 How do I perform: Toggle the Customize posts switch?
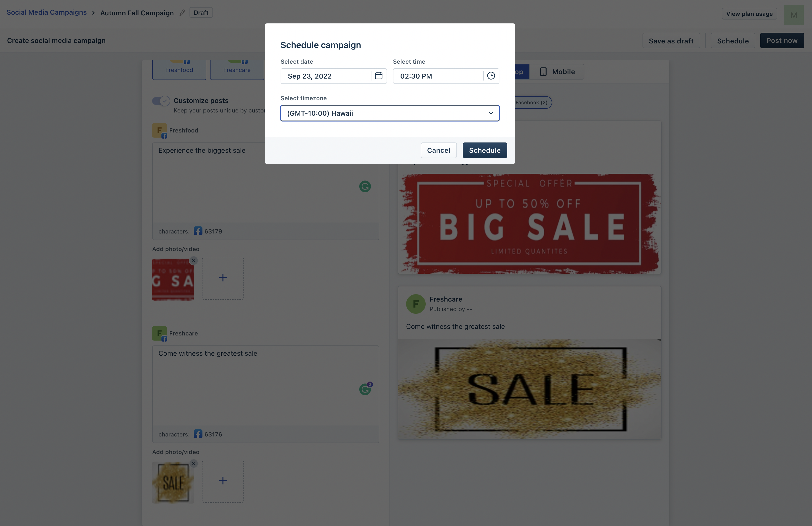point(161,101)
